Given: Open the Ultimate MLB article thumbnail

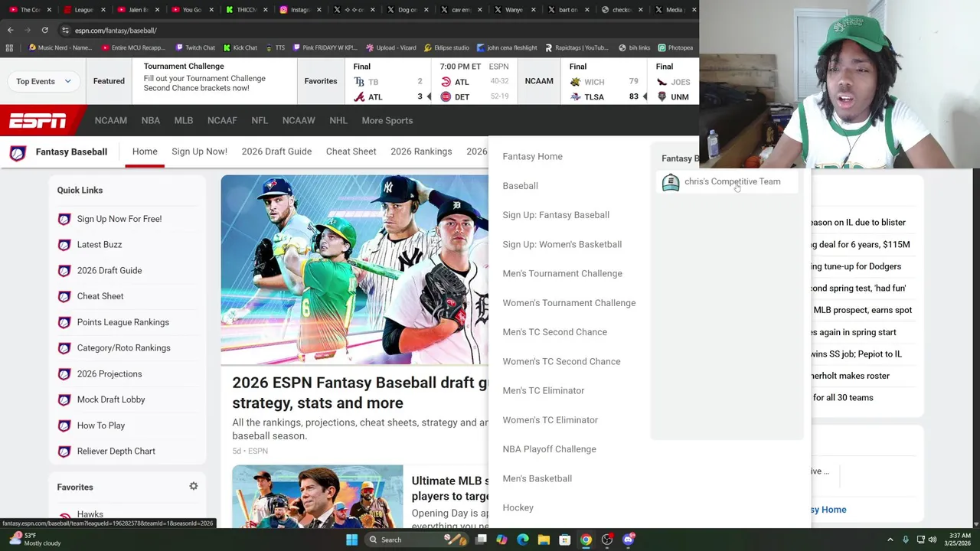Looking at the screenshot, I should point(318,497).
